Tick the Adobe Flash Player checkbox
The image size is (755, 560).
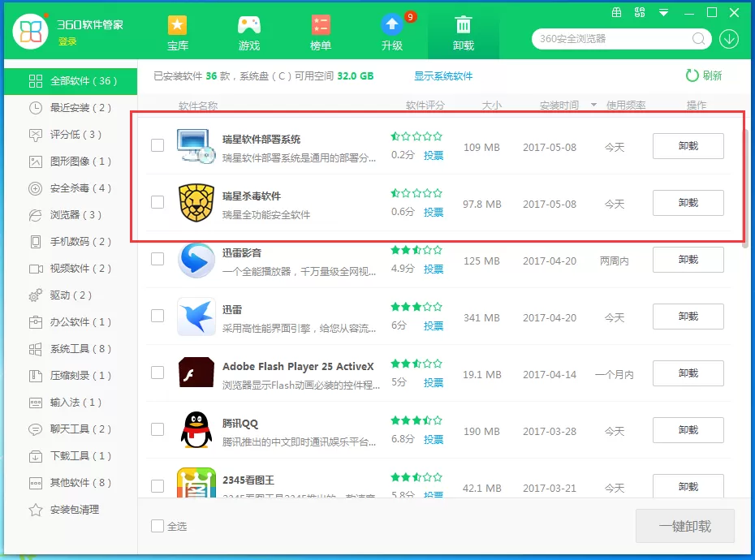tap(157, 373)
